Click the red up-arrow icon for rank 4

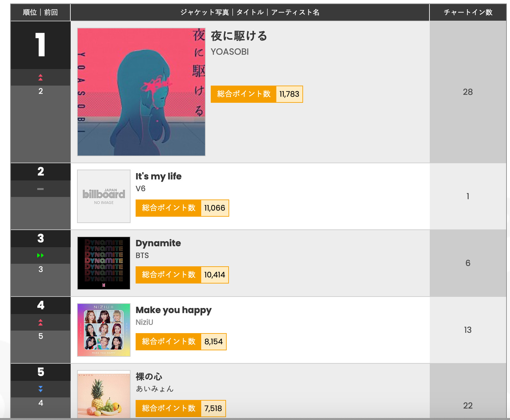point(40,322)
